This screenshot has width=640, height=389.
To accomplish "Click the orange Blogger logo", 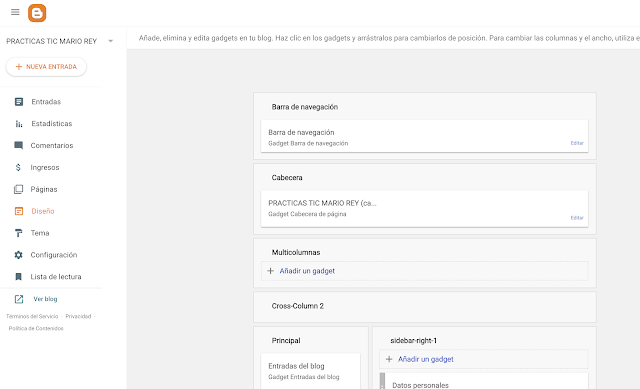I will tap(37, 13).
